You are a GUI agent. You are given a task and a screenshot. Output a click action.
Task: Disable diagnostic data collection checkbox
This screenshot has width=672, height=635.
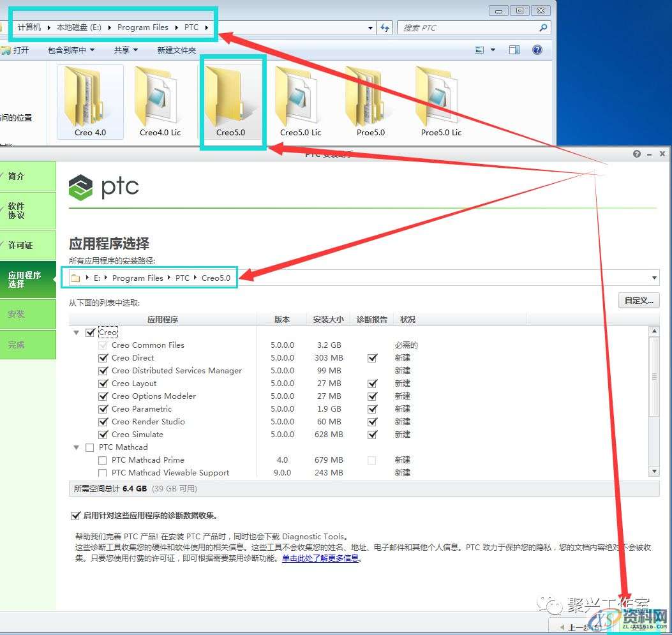point(76,516)
